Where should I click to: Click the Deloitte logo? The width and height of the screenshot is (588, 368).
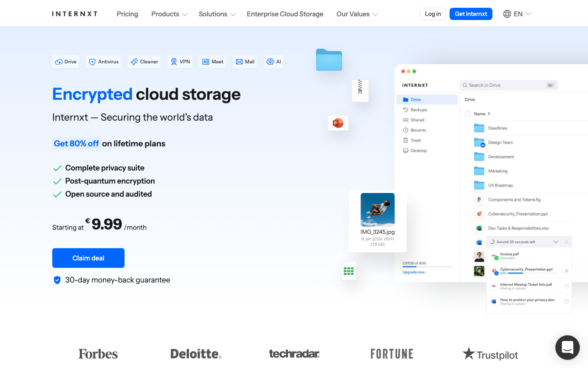tap(196, 354)
